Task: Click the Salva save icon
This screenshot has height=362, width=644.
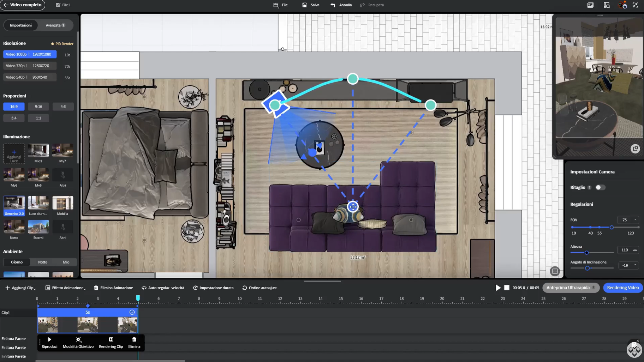Action: point(305,5)
